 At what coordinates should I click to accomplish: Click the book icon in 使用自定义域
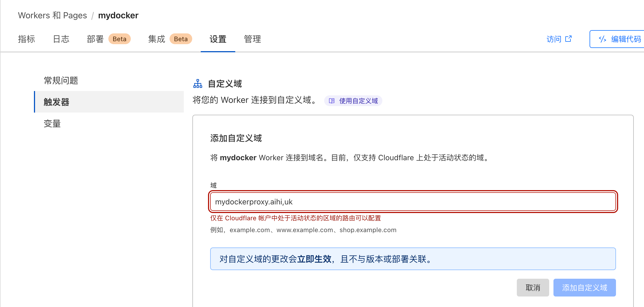click(332, 101)
